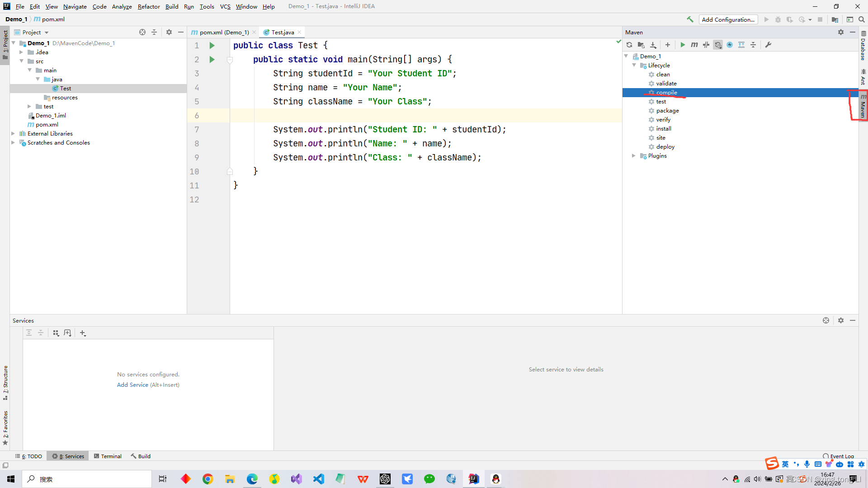Open Maven panel gear options
The width and height of the screenshot is (868, 488).
841,32
